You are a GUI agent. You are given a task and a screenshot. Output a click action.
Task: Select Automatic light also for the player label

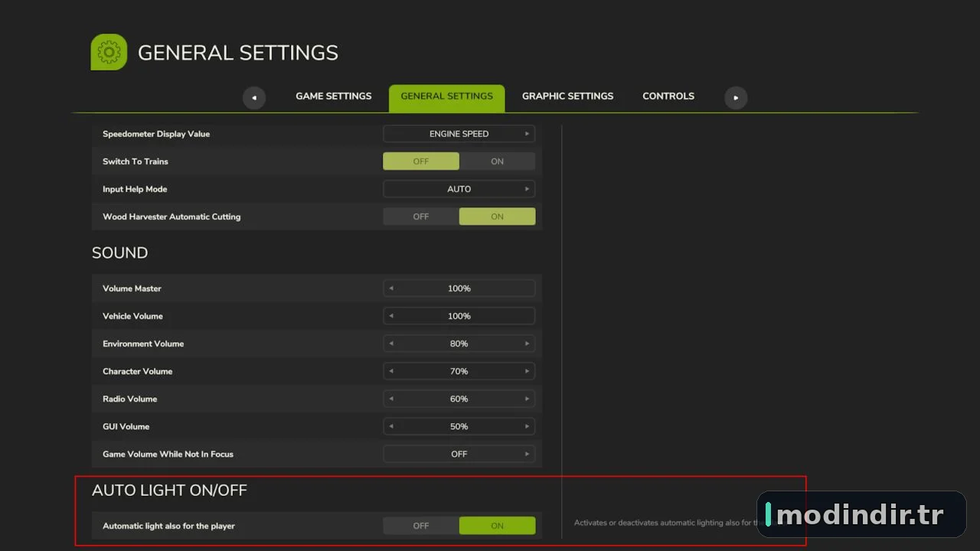[168, 526]
